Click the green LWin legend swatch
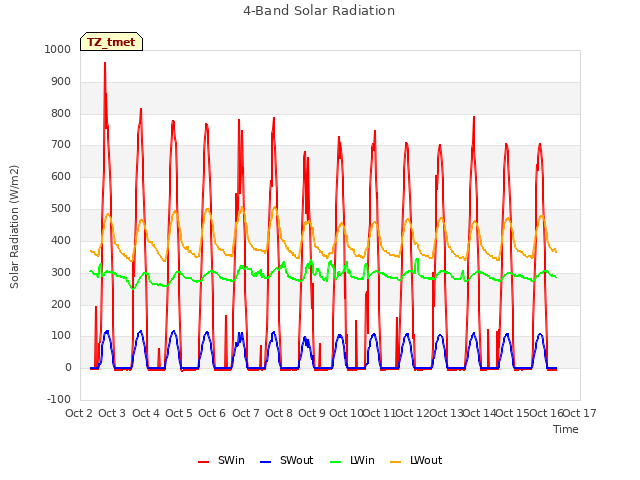Viewport: 640px width, 480px height. point(335,462)
